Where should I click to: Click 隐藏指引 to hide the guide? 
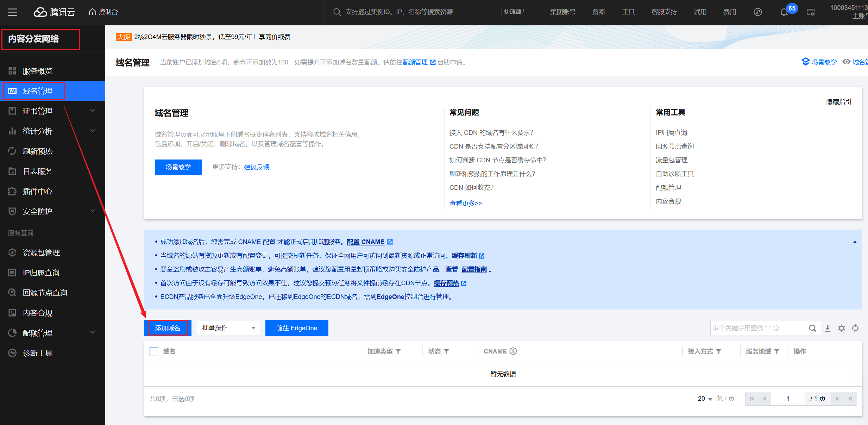[x=838, y=102]
